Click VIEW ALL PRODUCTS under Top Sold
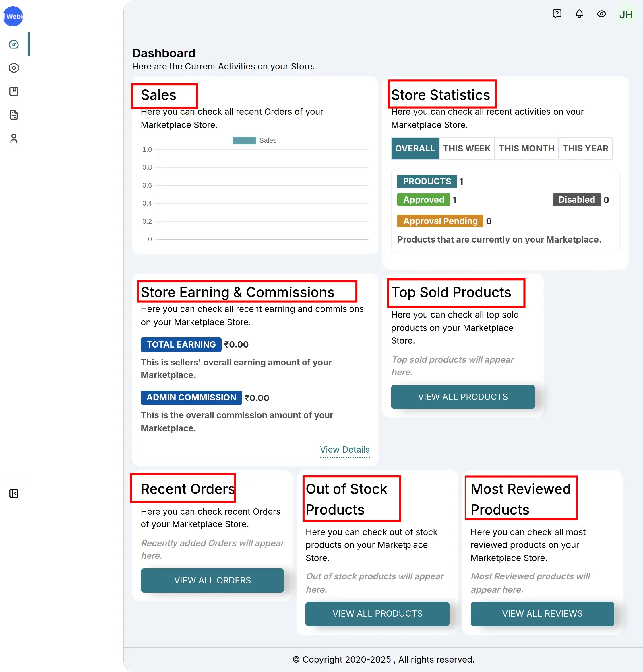This screenshot has height=672, width=643. [x=463, y=397]
